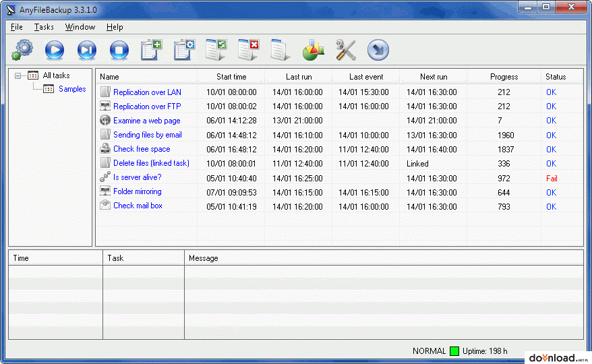Click the Check free space row icon
The width and height of the screenshot is (592, 364).
pos(105,149)
